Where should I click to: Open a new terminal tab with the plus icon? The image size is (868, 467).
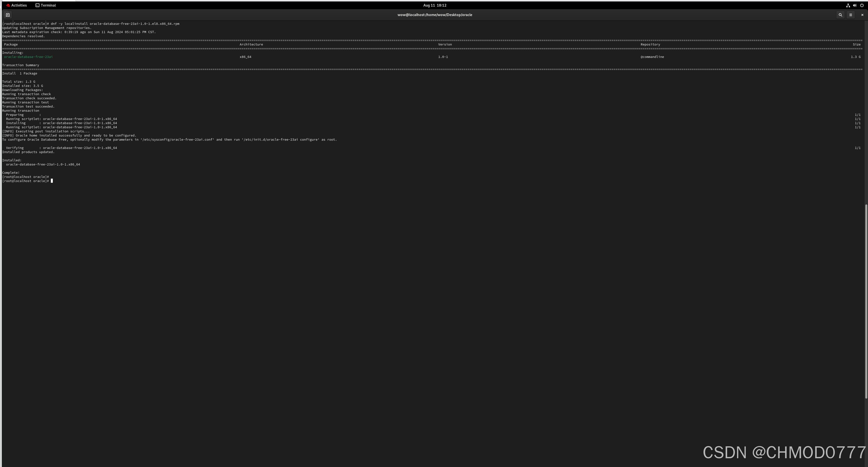click(8, 15)
